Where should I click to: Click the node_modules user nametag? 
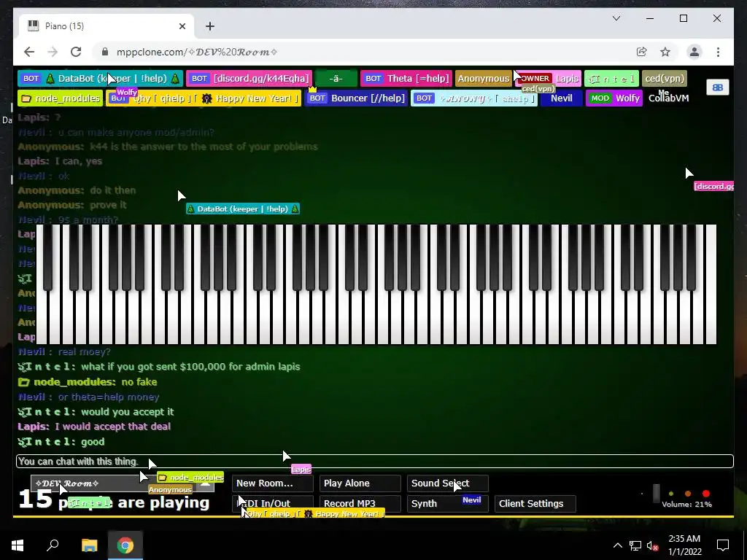tap(60, 98)
